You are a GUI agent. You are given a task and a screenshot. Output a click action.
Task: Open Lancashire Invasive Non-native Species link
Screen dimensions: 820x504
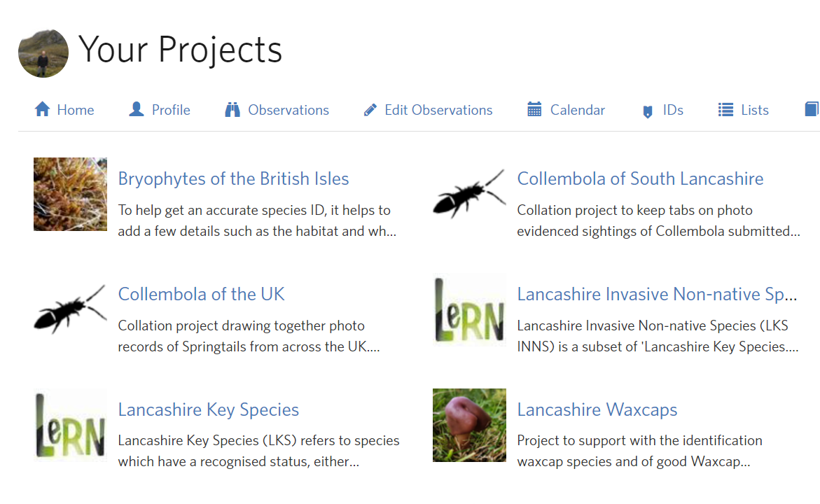[657, 295]
